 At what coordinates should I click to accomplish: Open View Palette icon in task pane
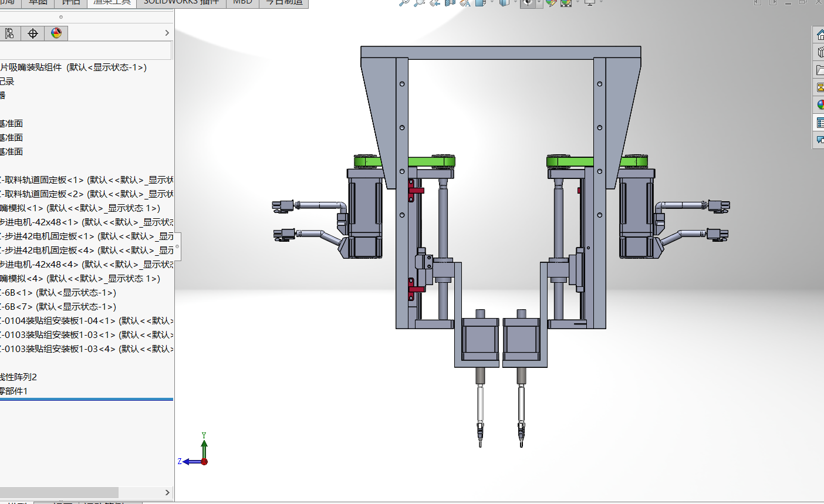[x=820, y=87]
